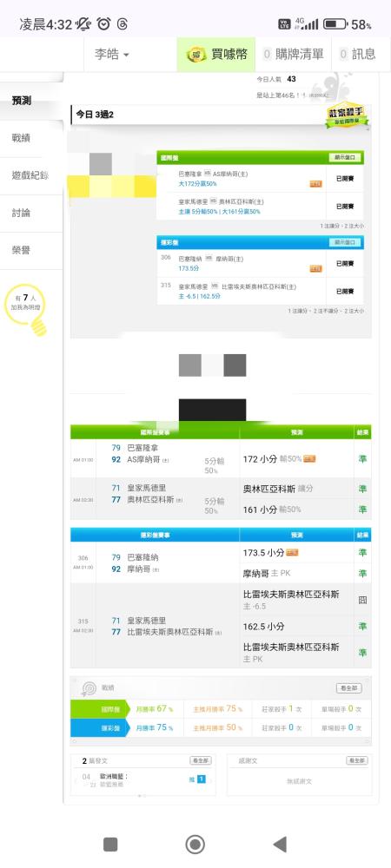Open the 購牌清單 purchase list

click(x=294, y=54)
